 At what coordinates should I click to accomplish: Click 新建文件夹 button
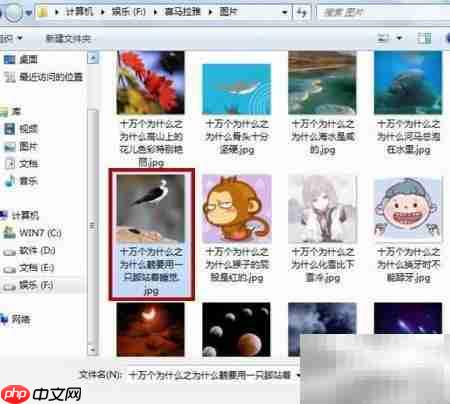(68, 38)
